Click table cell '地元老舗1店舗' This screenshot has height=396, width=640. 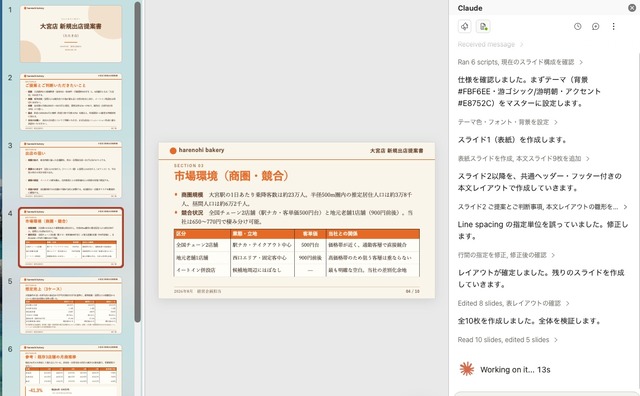[x=202, y=258]
